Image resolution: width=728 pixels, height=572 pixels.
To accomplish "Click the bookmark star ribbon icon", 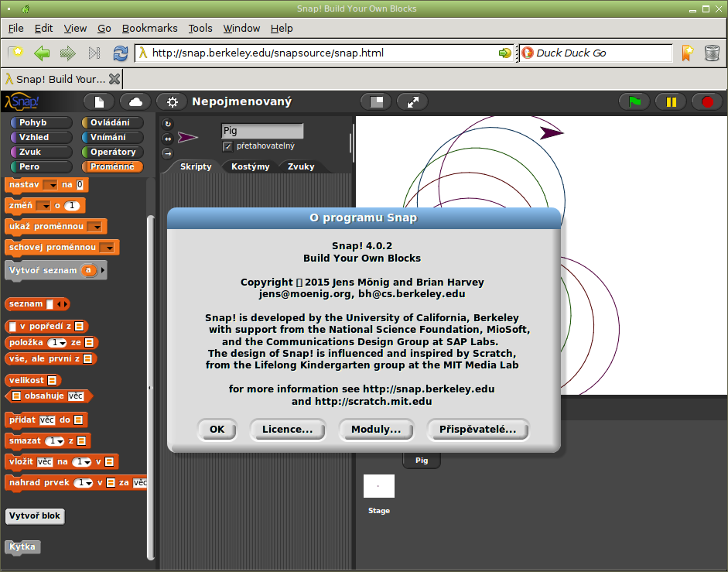I will coord(687,53).
